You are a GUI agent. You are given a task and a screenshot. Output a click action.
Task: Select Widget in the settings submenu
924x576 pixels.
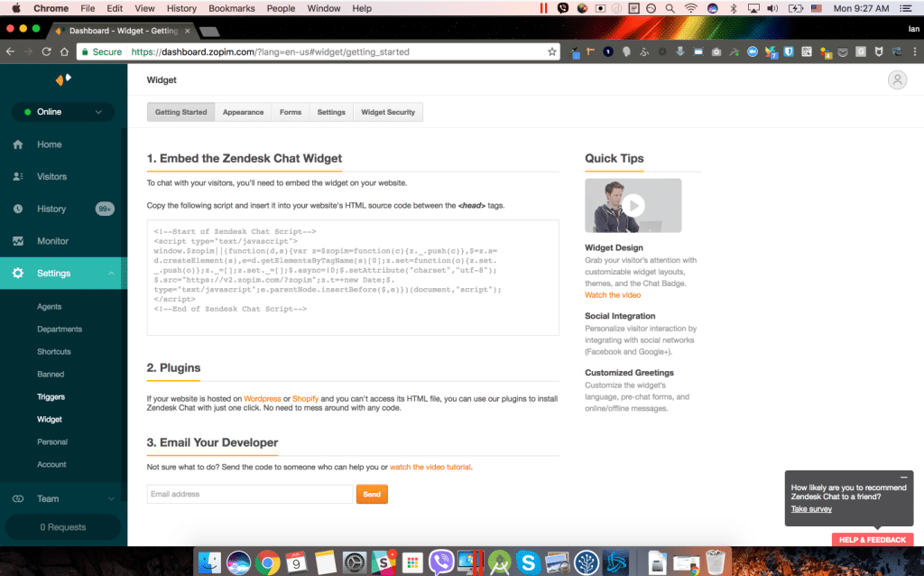tap(50, 419)
